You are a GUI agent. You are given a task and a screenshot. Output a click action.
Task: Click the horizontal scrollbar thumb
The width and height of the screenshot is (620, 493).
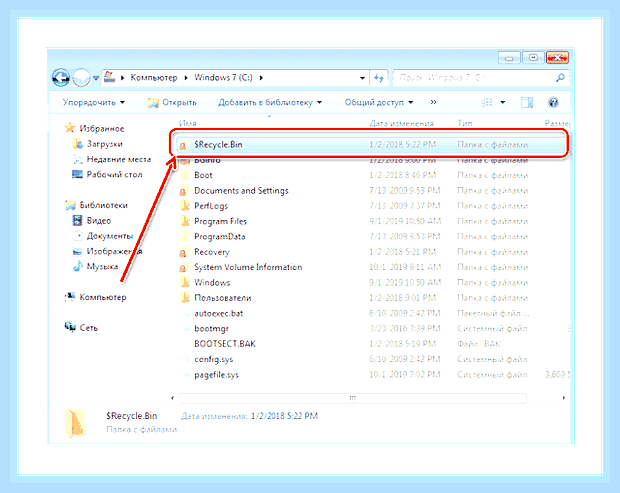pos(352,398)
